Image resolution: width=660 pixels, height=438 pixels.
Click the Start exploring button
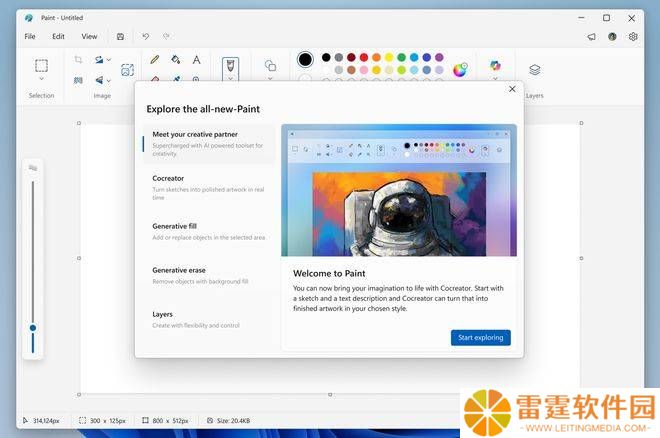coord(481,338)
